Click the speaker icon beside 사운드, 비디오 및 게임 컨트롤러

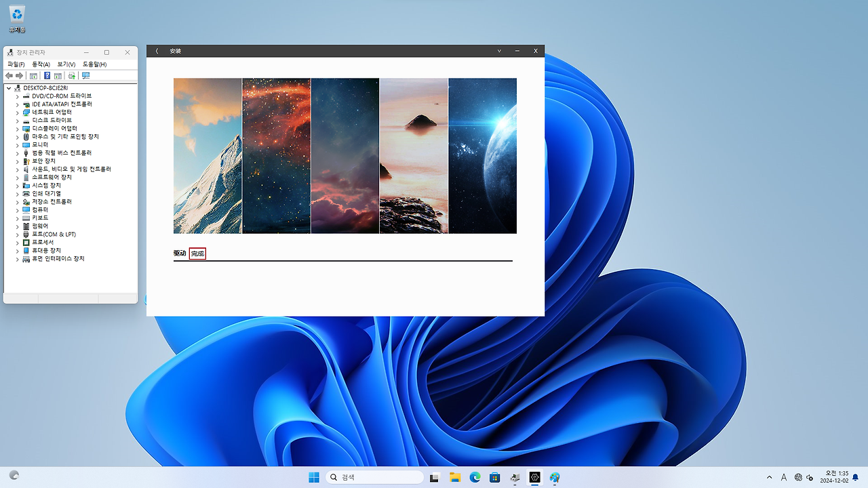pyautogui.click(x=26, y=169)
